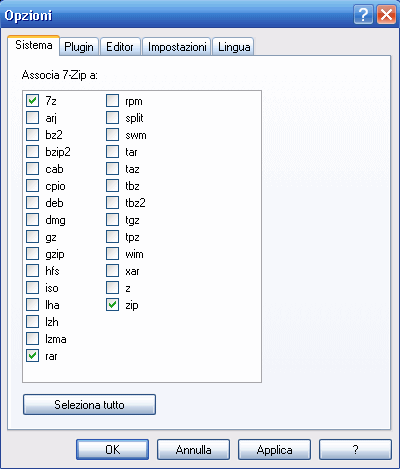Image resolution: width=400 pixels, height=469 pixels.
Task: Disable the rar file association
Action: point(32,356)
